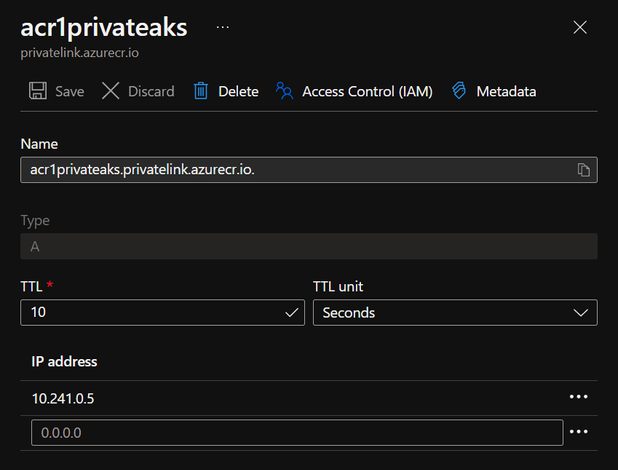Open options for the empty 0.0.0.0 row
Image resolution: width=618 pixels, height=470 pixels.
click(579, 432)
